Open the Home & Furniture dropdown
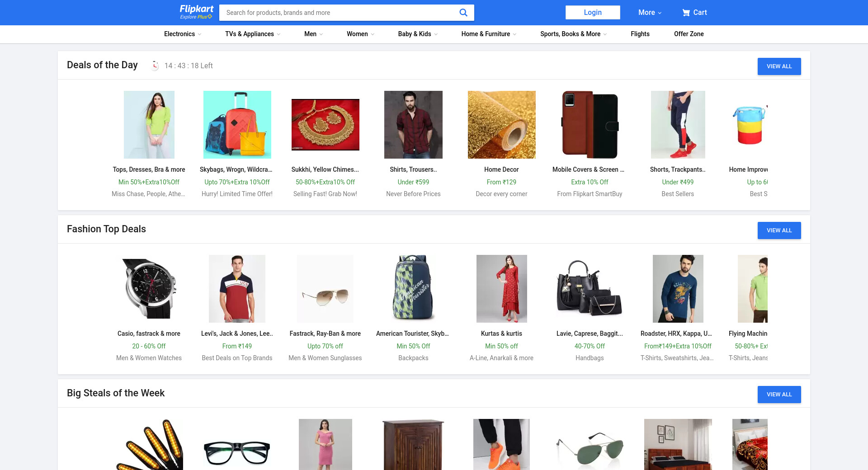Viewport: 868px width, 470px height. (x=488, y=34)
